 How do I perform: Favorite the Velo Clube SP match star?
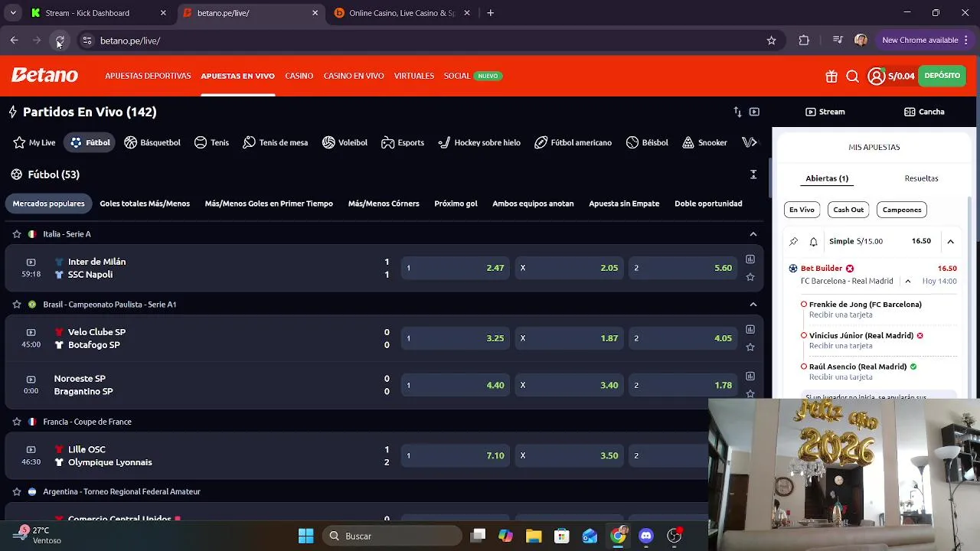[750, 347]
